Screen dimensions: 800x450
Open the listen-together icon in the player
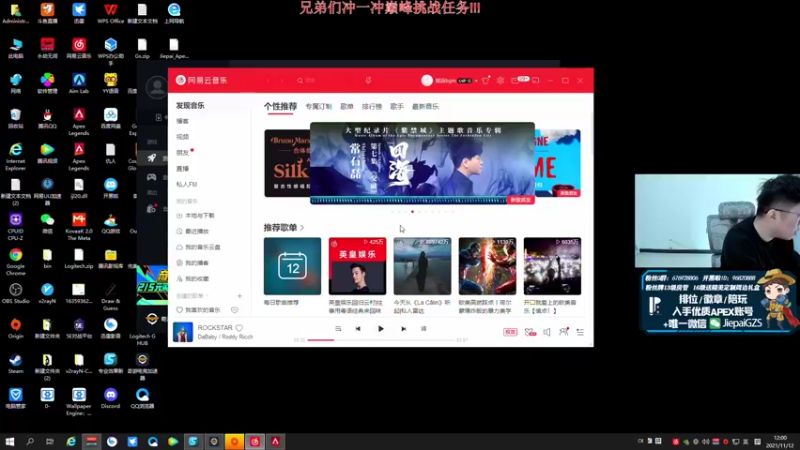coord(564,332)
